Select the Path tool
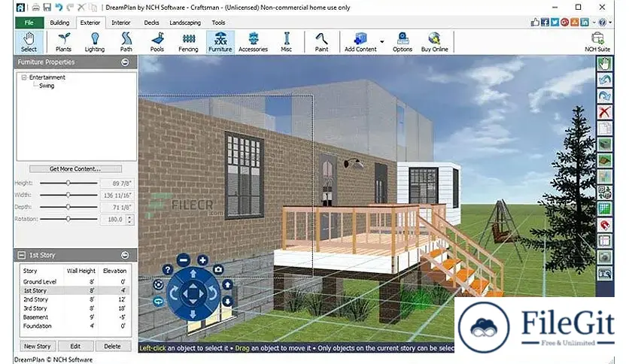 126,42
